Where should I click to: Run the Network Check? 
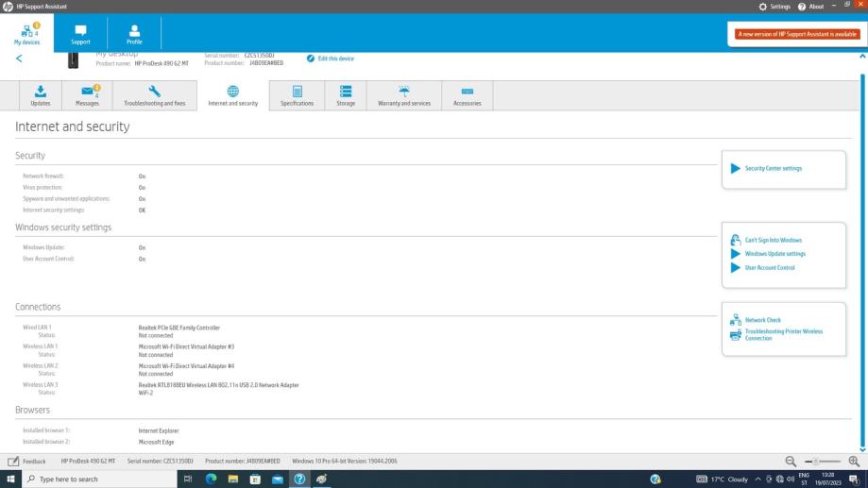[756, 320]
